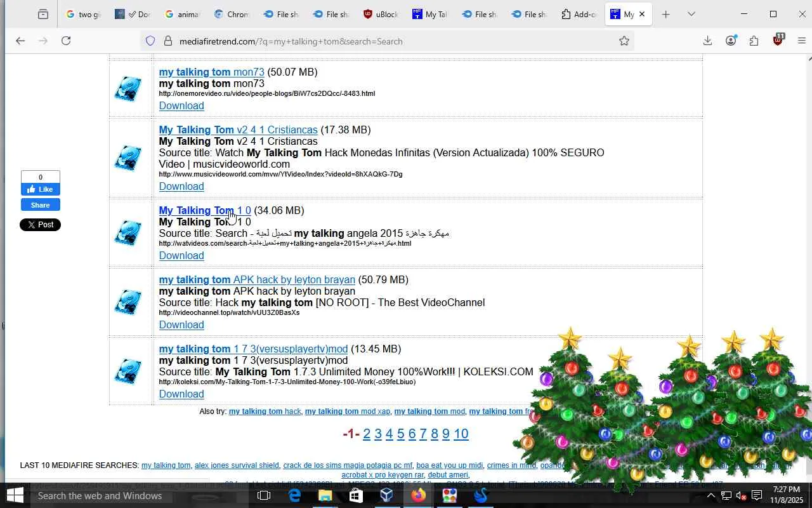Click the file icon beside My Talking Tom 1 0

pos(128,233)
